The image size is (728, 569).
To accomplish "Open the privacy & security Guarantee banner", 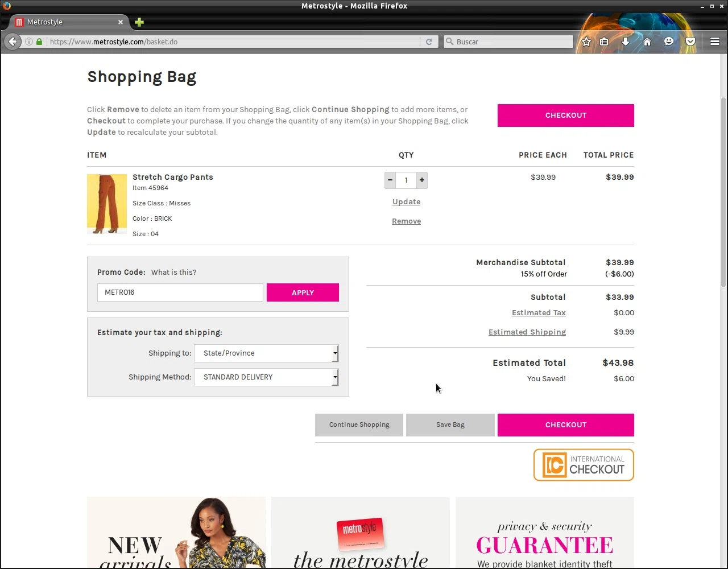I will coord(545,533).
